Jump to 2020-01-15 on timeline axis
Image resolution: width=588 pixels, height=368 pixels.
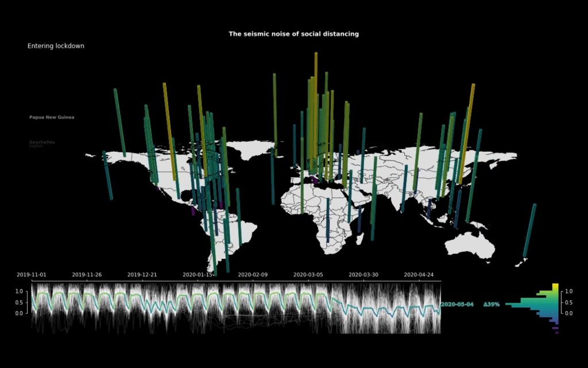196,275
